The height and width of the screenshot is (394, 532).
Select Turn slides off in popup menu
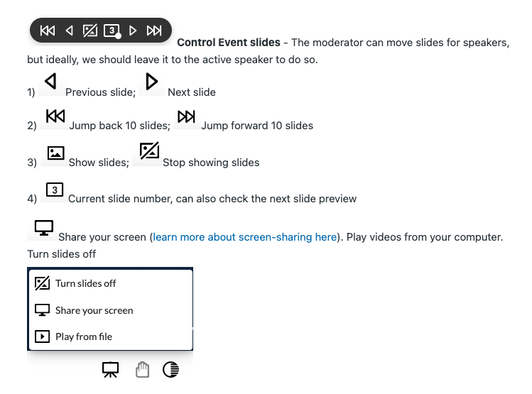click(110, 283)
